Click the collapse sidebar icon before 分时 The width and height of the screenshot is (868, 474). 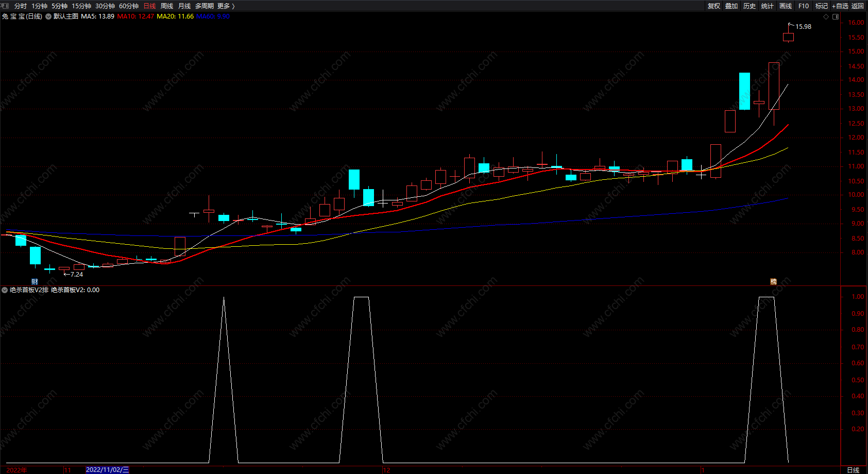click(x=5, y=6)
